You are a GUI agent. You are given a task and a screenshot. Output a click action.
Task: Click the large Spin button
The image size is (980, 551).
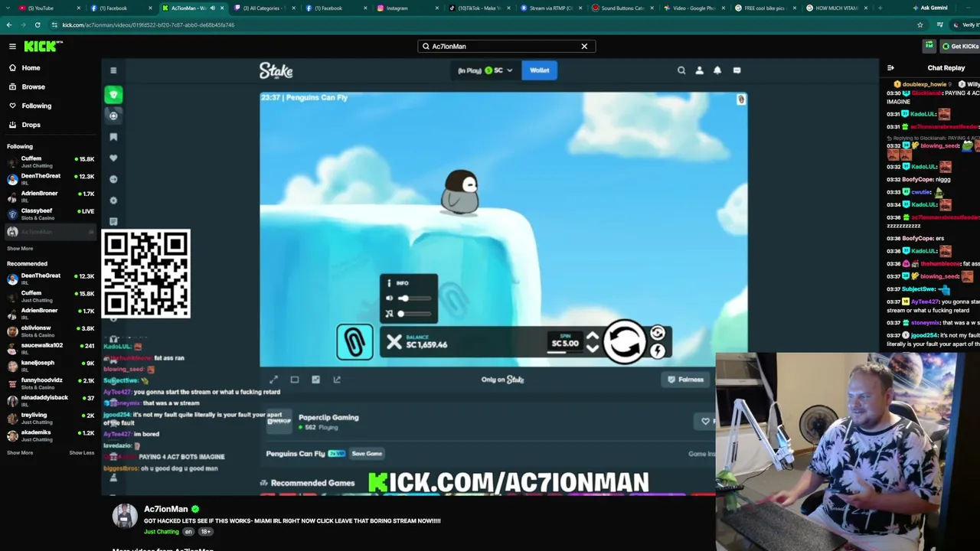(625, 341)
